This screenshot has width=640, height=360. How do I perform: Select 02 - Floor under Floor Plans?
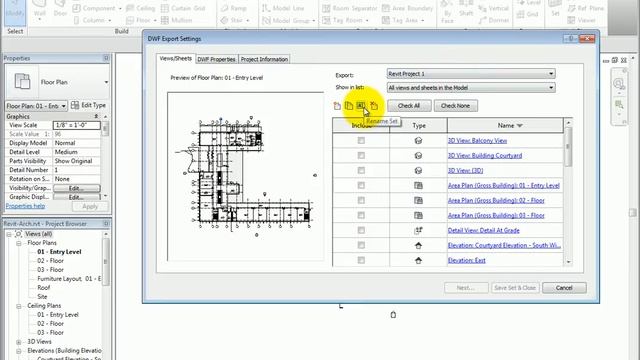[50, 261]
